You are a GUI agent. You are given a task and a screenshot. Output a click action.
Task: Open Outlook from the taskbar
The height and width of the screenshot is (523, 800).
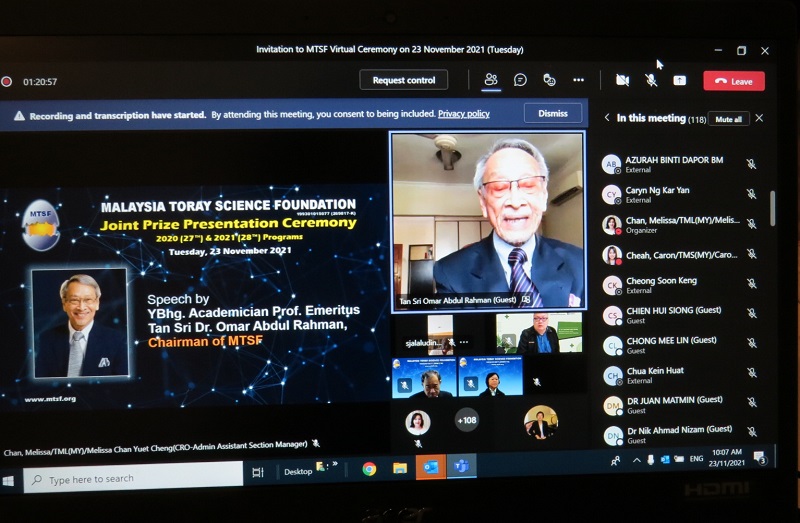[431, 467]
